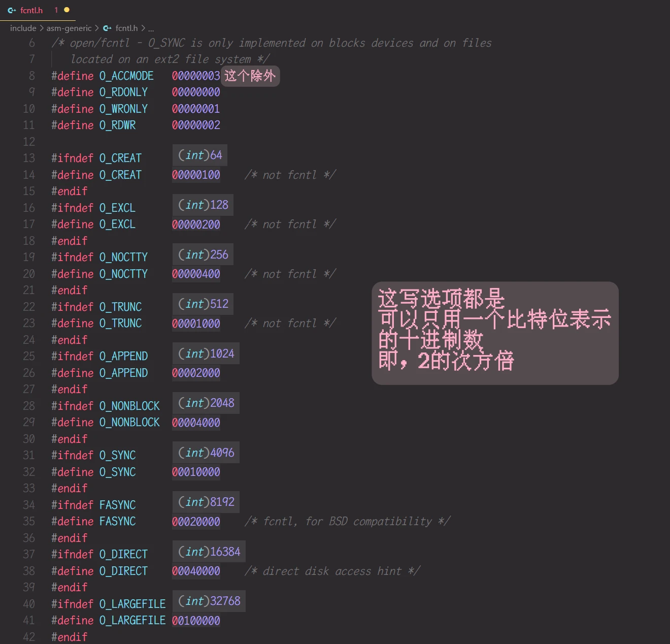This screenshot has height=644, width=670.
Task: Click the "(int)64" inlay hint near O_CREAT
Action: click(x=199, y=155)
